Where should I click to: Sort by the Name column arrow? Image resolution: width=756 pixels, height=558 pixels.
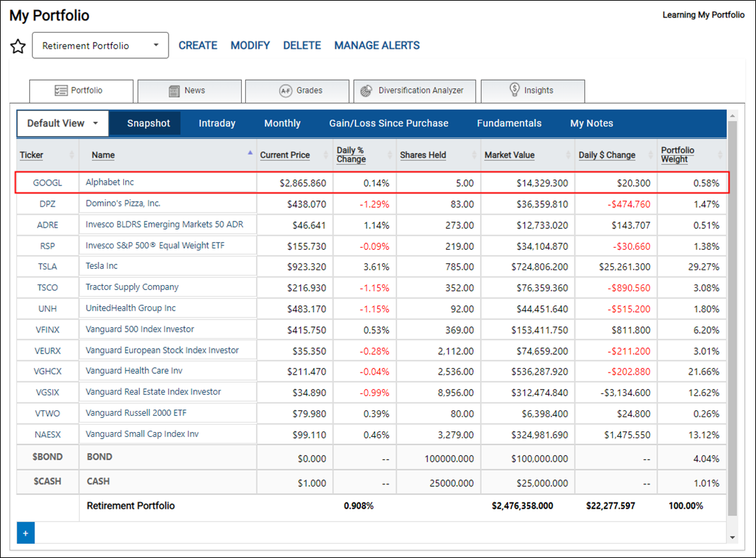pyautogui.click(x=250, y=153)
